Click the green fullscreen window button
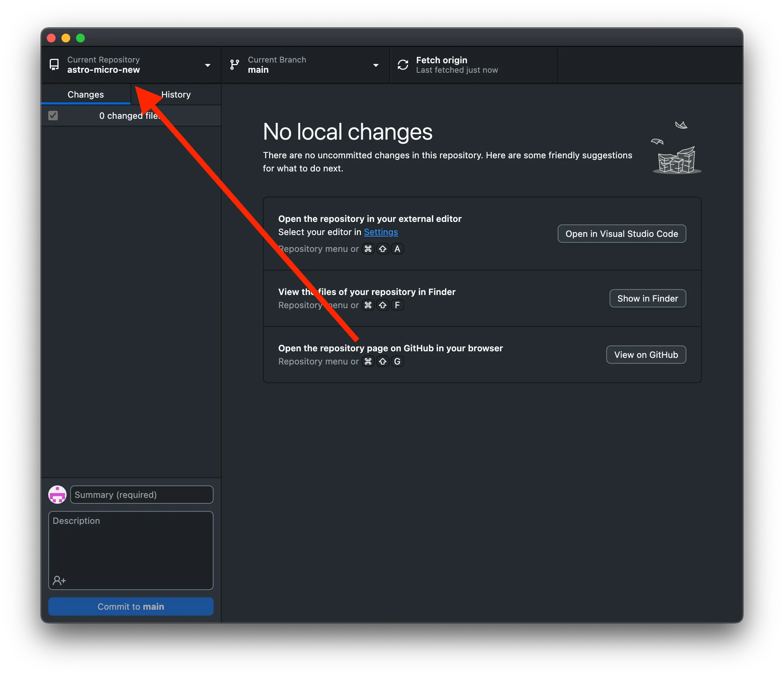The image size is (784, 677). tap(80, 38)
